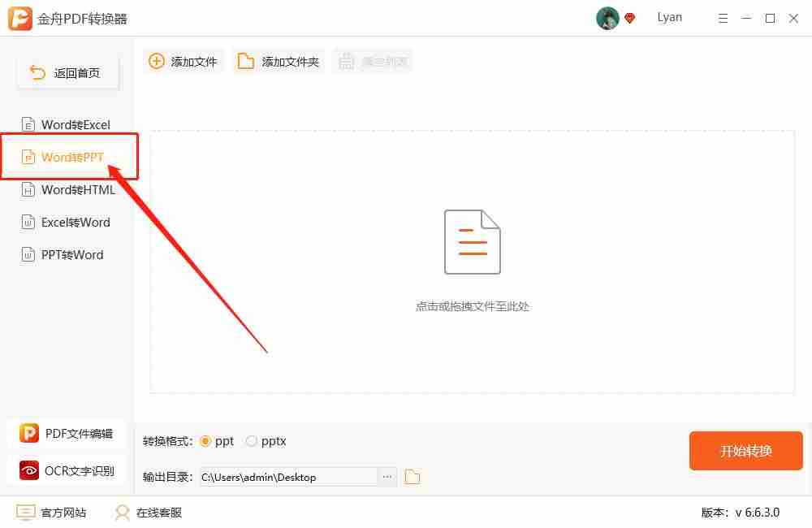The height and width of the screenshot is (528, 812).
Task: Click version v 6.6.3.0 text
Action: pos(741,513)
